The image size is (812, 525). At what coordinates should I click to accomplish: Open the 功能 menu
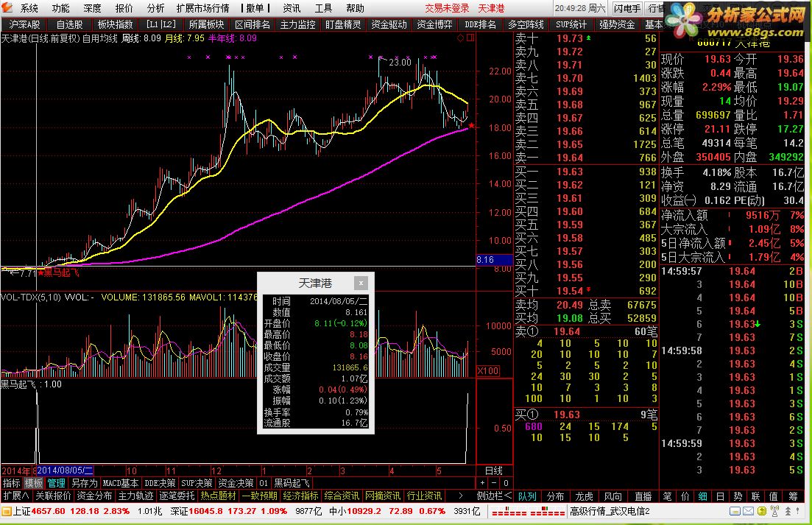click(60, 8)
